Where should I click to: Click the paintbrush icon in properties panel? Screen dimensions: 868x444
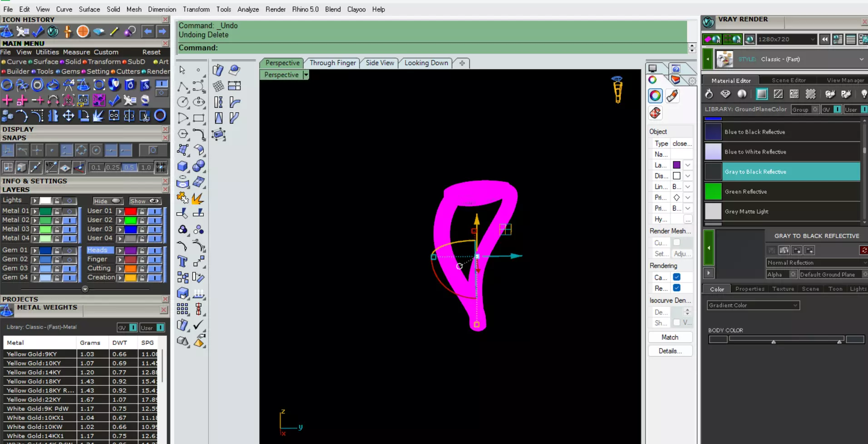pos(672,95)
